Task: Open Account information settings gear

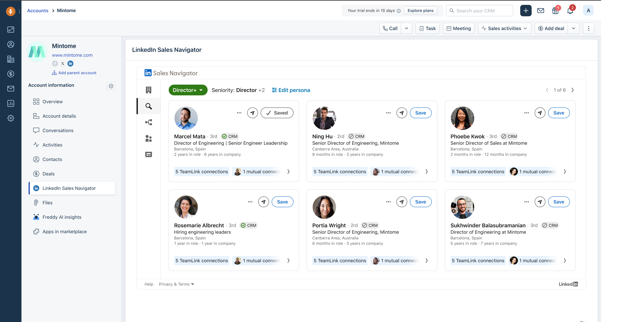Action: click(111, 86)
